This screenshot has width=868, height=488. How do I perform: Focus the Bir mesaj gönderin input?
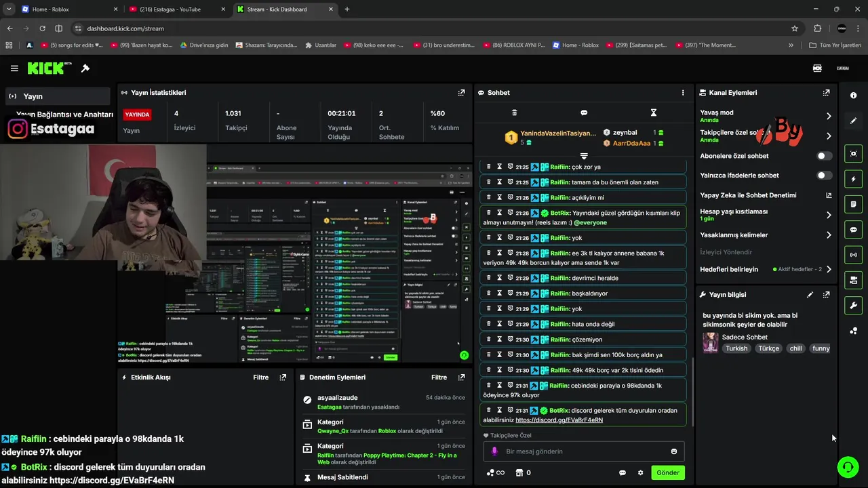pyautogui.click(x=584, y=451)
